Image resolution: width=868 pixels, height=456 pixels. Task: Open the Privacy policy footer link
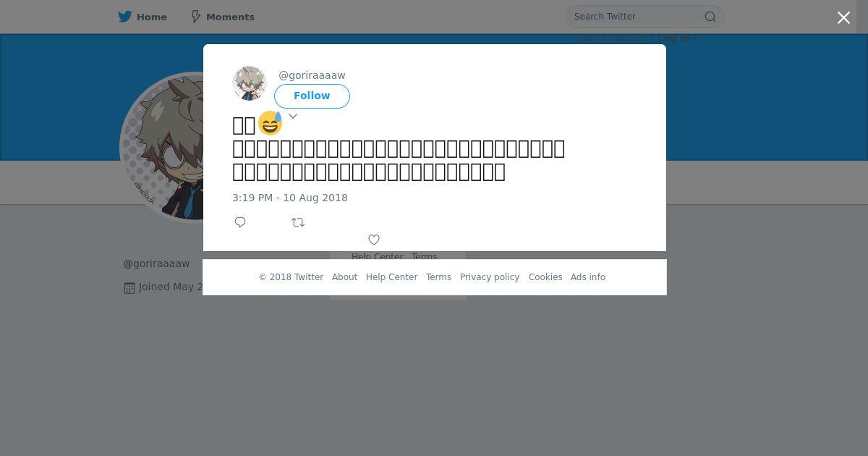tap(490, 277)
